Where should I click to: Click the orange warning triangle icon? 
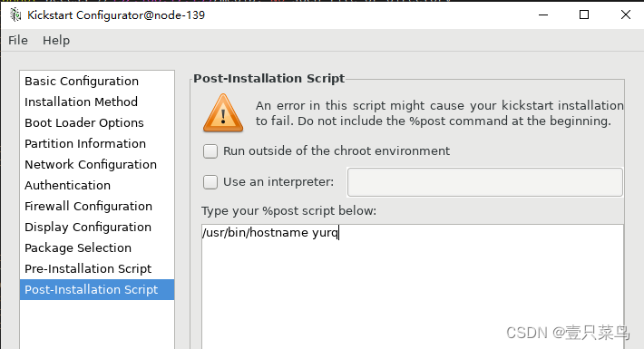[223, 113]
